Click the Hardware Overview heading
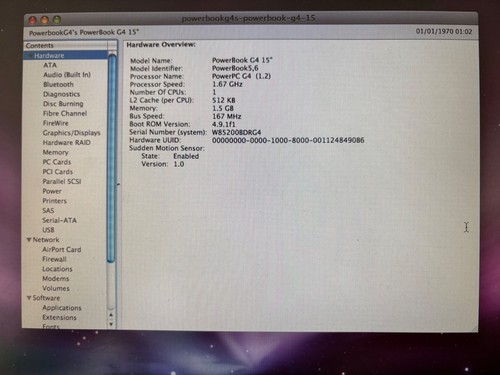Screen dimensions: 500x375 click(x=161, y=44)
